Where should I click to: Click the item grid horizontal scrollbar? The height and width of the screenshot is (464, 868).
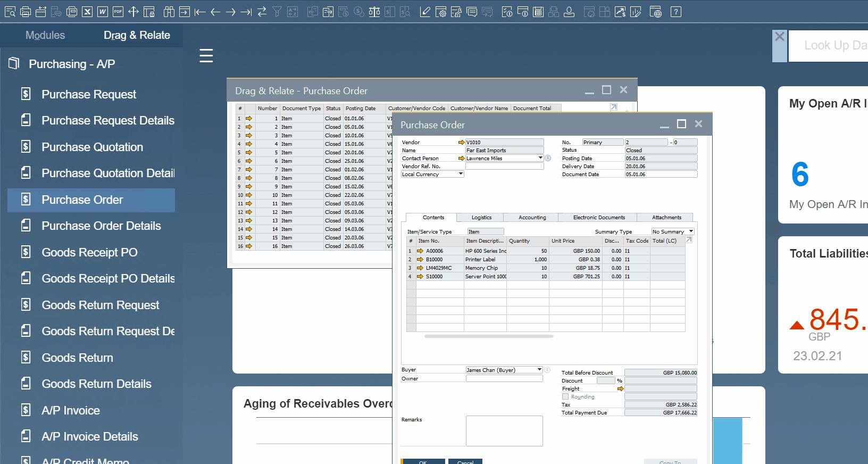[489, 336]
